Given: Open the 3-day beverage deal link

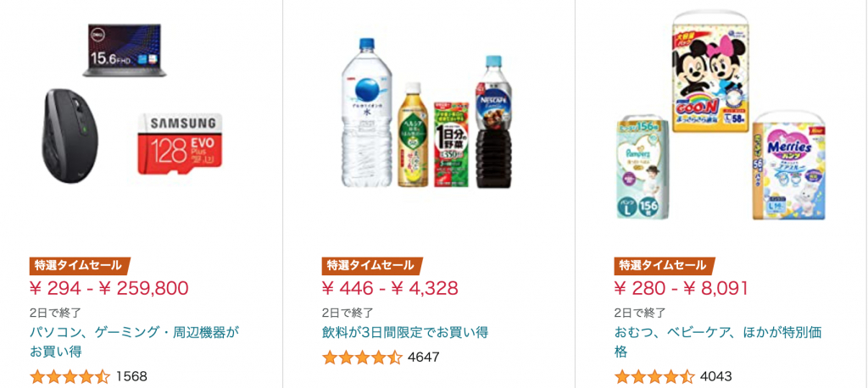Looking at the screenshot, I should pyautogui.click(x=405, y=332).
